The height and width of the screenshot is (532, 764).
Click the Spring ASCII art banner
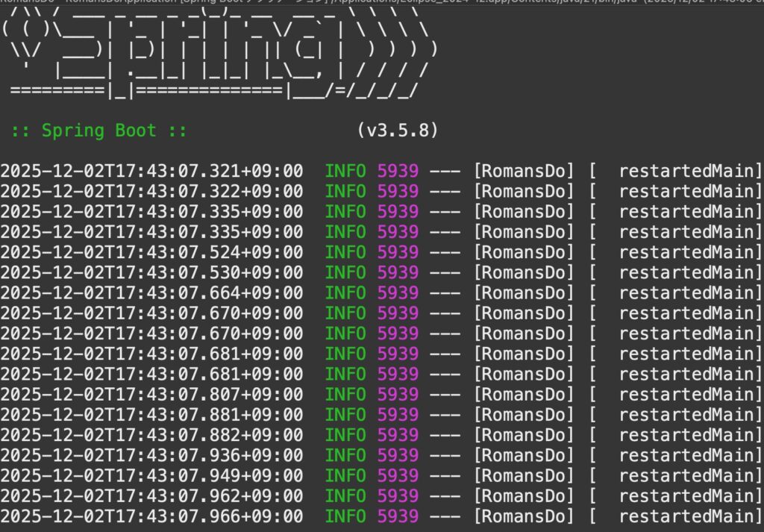pyautogui.click(x=220, y=56)
